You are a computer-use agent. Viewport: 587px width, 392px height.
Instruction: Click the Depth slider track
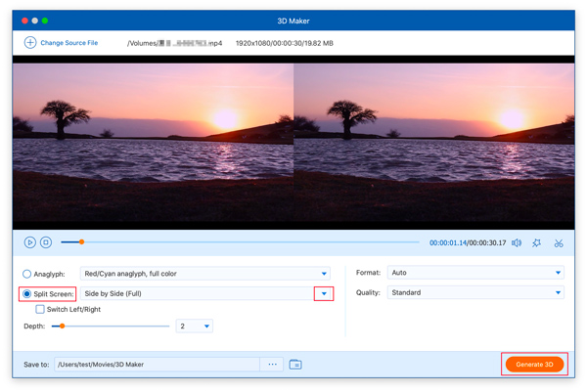point(117,327)
